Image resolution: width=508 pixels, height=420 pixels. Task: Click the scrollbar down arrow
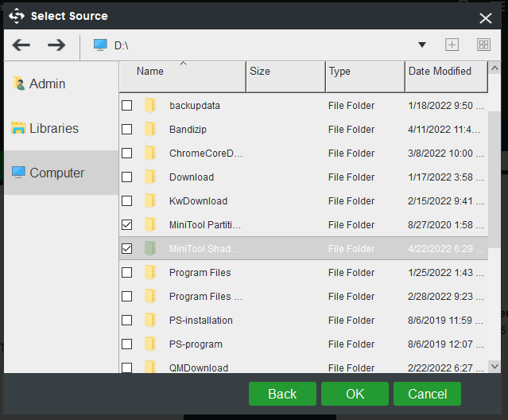click(494, 367)
